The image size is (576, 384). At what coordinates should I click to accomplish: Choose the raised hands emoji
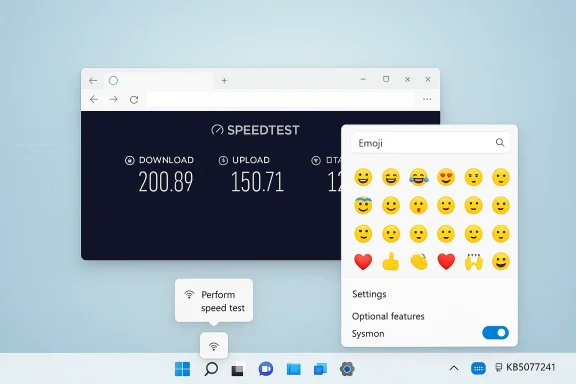tap(474, 261)
